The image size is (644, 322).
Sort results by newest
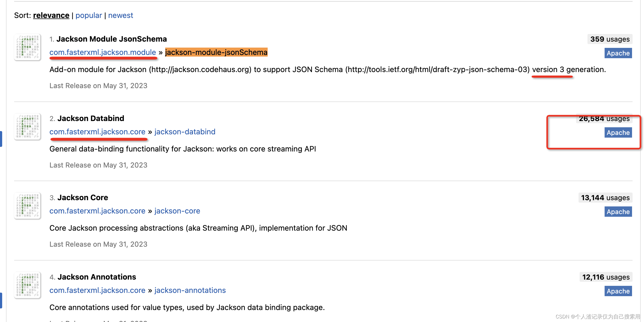pos(121,15)
